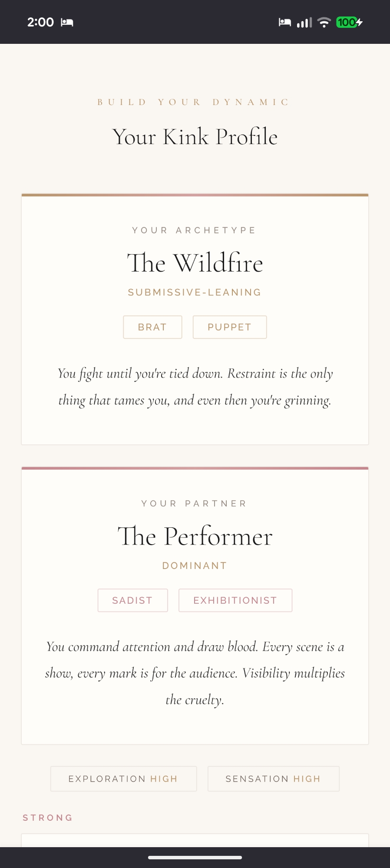Tap the home indicator bar
This screenshot has height=868, width=390.
pyautogui.click(x=195, y=857)
